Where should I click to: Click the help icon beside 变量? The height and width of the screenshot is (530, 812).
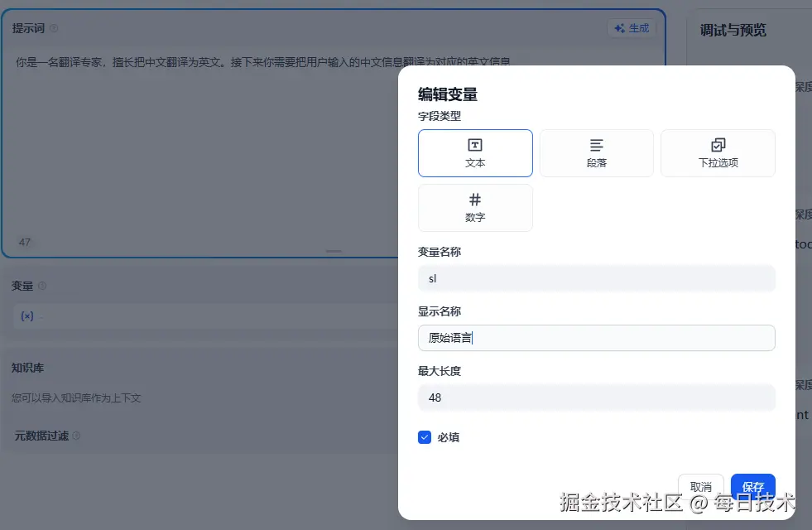coord(42,286)
